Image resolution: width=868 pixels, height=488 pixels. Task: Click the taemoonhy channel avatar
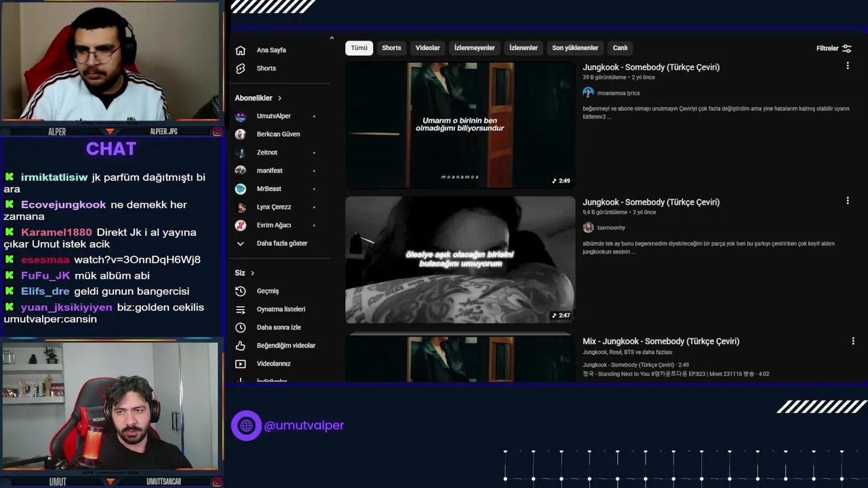point(588,228)
